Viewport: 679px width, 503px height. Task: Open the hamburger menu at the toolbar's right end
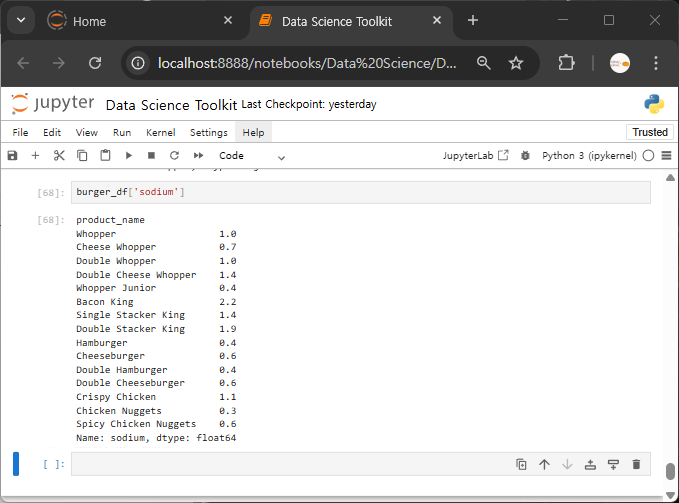(666, 155)
